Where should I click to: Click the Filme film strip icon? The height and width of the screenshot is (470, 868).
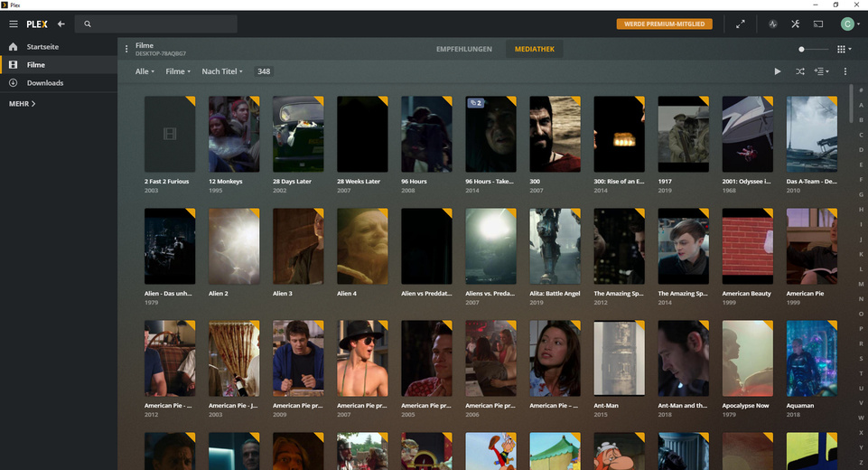[14, 65]
